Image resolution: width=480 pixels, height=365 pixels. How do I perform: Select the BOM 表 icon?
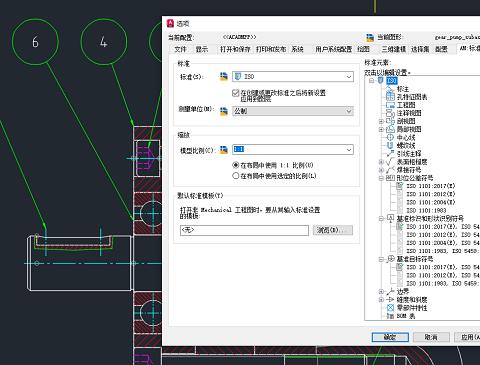click(x=390, y=316)
